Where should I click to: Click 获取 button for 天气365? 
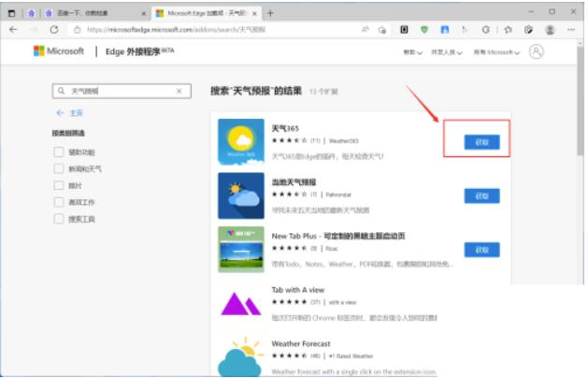coord(481,142)
